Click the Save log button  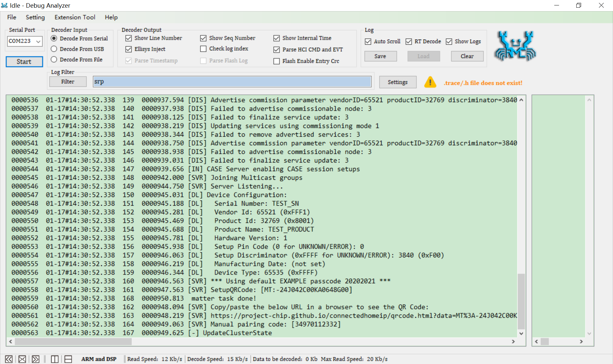(x=380, y=56)
